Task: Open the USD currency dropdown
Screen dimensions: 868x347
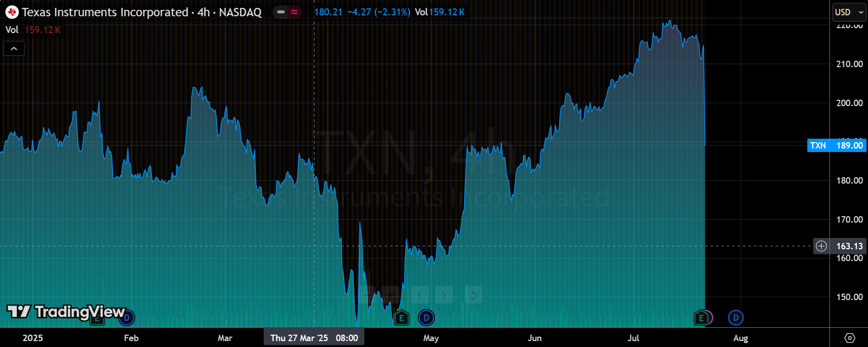Action: tap(849, 12)
